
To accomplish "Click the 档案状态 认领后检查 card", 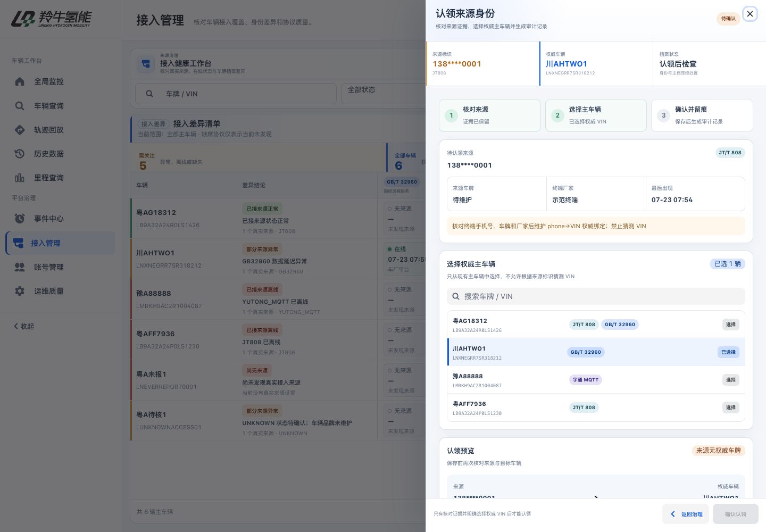I will click(x=710, y=64).
